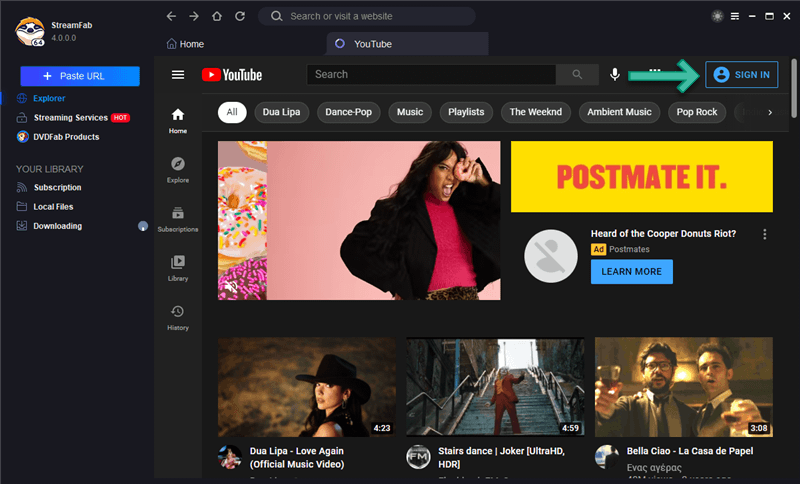
Task: Click the Postmates advertiser avatar circle
Action: tap(551, 256)
